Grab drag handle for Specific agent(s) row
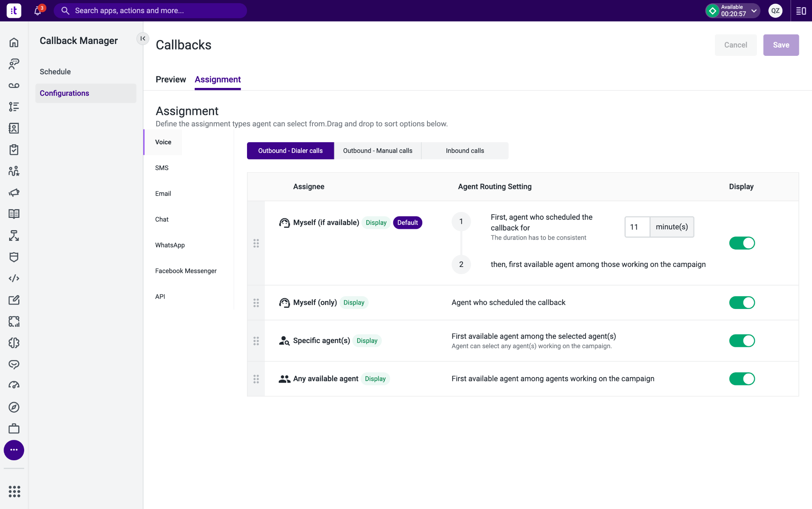The image size is (812, 509). pos(256,341)
